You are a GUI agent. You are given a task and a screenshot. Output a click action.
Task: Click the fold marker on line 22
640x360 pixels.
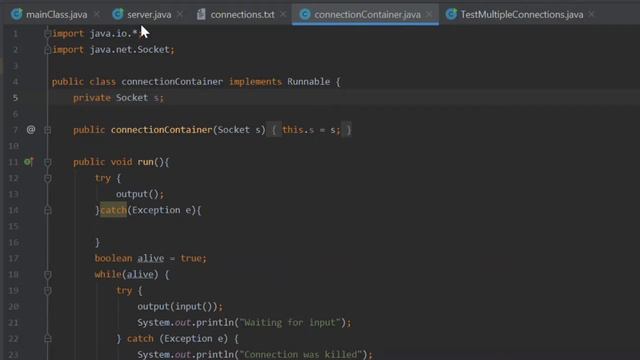pos(47,339)
